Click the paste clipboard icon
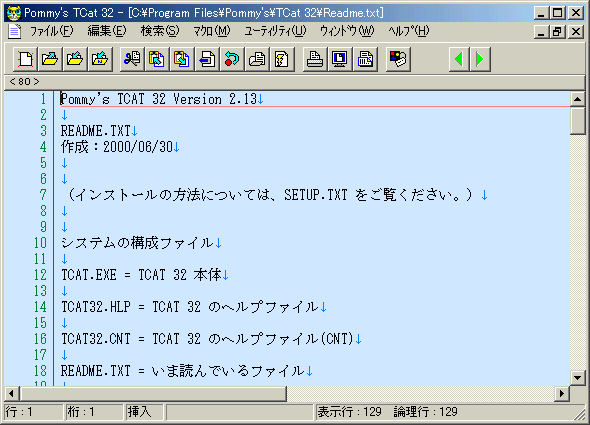Image resolution: width=590 pixels, height=425 pixels. point(182,59)
